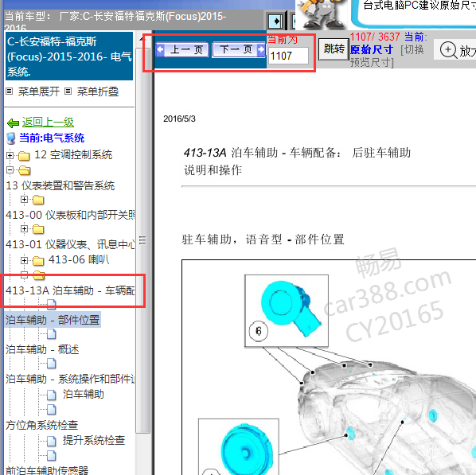
Task: Open the 12 空调控制系统 folder icon
Action: pyautogui.click(x=24, y=156)
